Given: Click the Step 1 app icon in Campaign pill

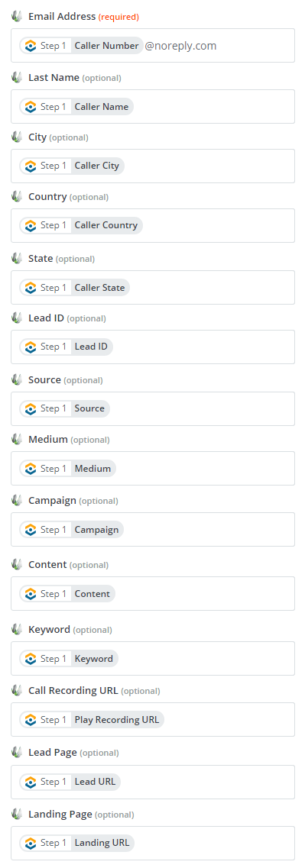Looking at the screenshot, I should (x=31, y=530).
